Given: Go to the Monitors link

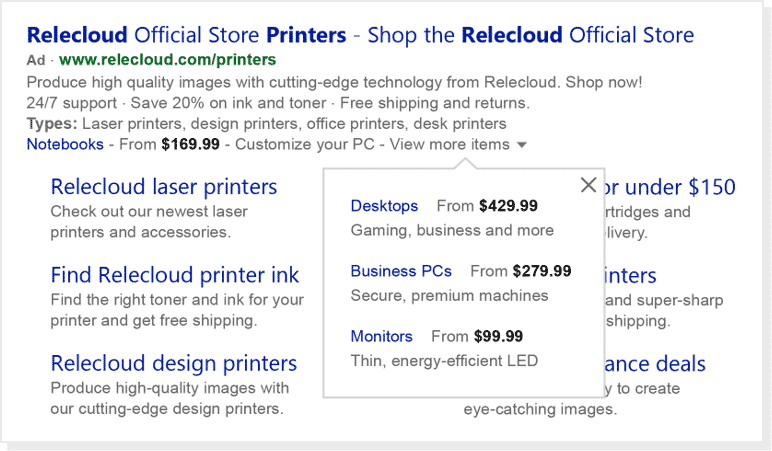Looking at the screenshot, I should 381,336.
